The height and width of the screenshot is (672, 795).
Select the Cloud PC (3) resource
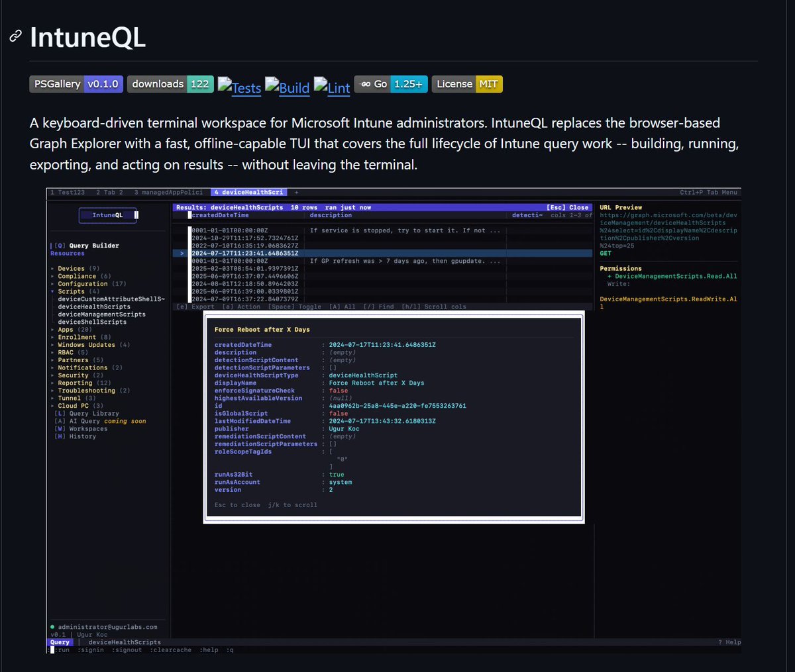[x=81, y=406]
